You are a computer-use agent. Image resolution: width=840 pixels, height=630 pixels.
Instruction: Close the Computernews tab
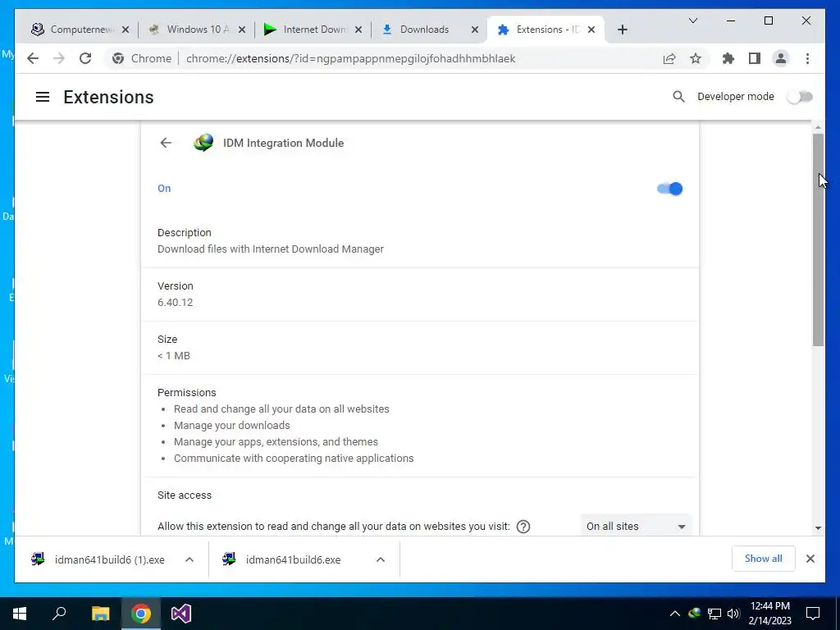click(126, 30)
